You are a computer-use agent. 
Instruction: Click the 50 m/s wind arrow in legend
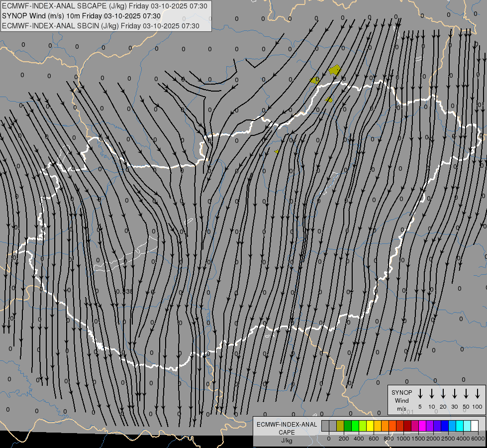tap(466, 394)
